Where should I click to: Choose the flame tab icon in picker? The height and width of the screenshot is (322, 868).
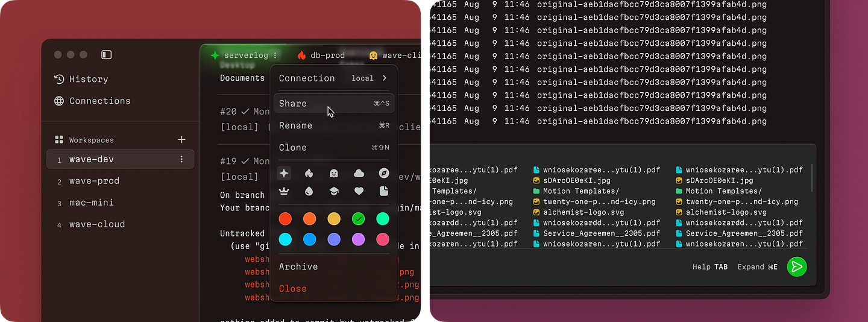[x=309, y=174]
